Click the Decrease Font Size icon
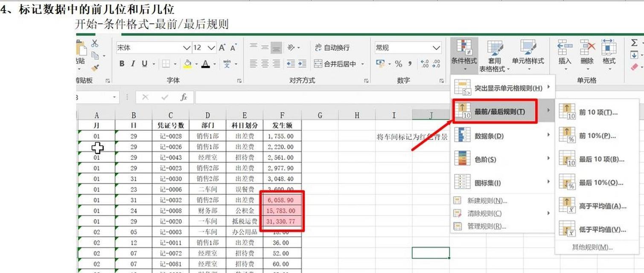The width and height of the screenshot is (644, 273). click(233, 48)
